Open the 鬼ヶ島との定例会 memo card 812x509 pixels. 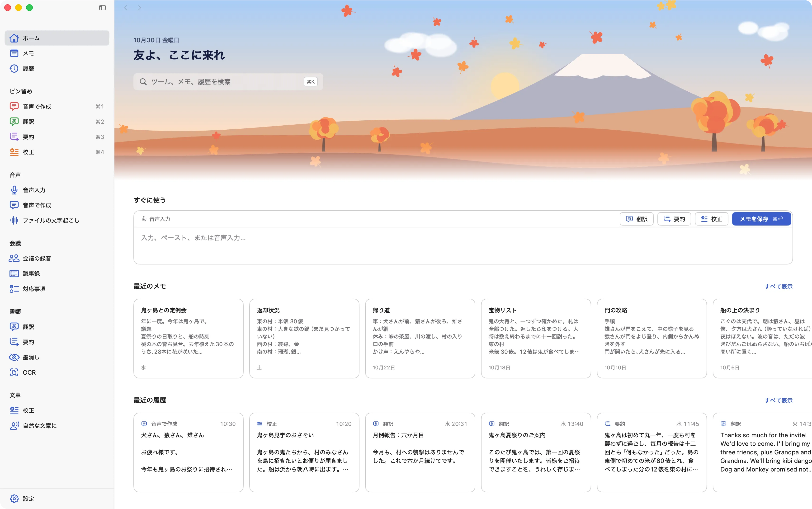(x=188, y=338)
